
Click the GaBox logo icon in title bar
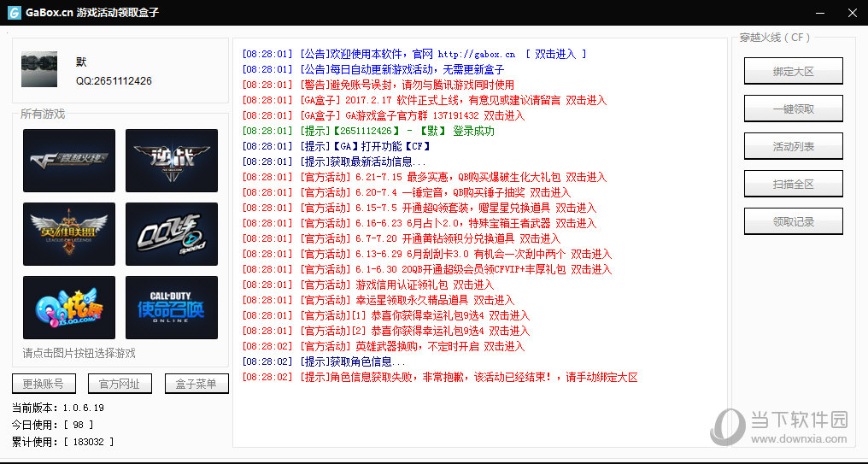coord(14,13)
